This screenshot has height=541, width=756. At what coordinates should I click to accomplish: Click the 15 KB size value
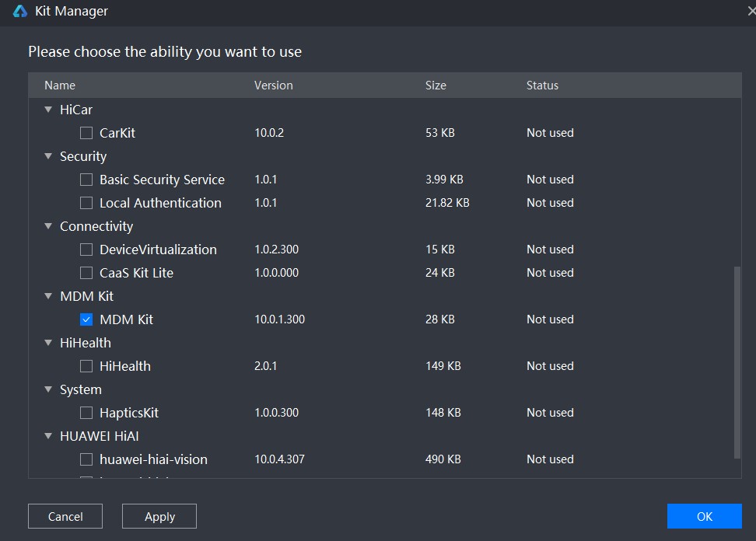pyautogui.click(x=440, y=249)
